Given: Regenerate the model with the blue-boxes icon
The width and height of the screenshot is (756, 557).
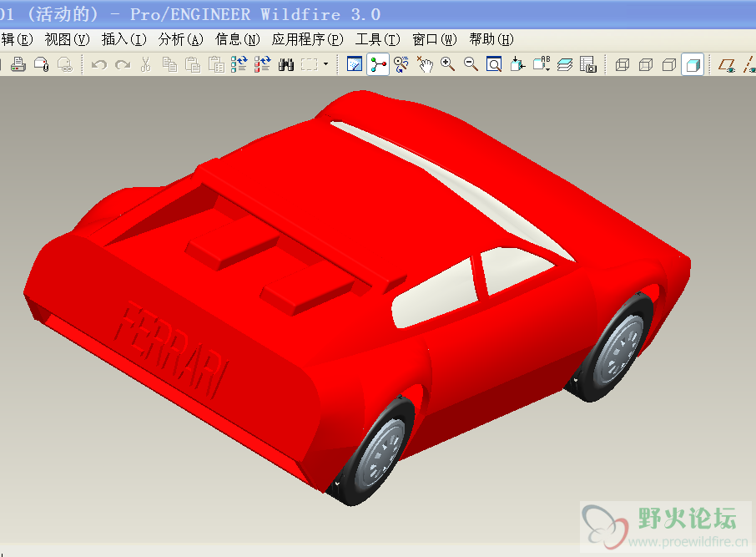Looking at the screenshot, I should pyautogui.click(x=239, y=64).
